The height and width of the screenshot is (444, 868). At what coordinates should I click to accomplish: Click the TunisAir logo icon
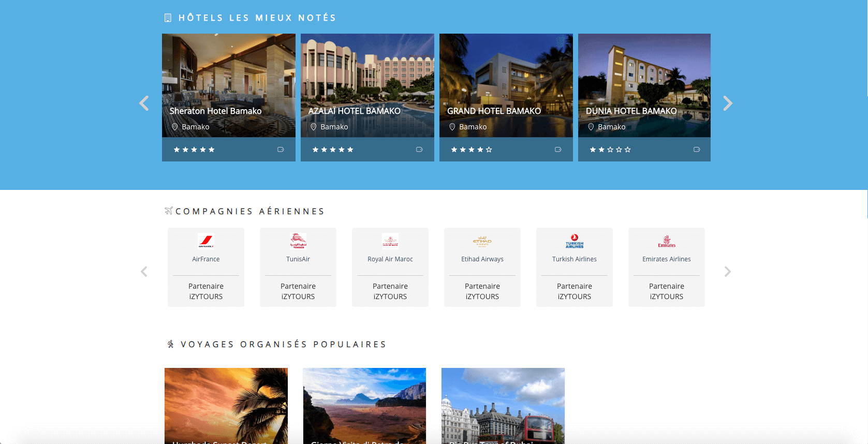pyautogui.click(x=298, y=241)
